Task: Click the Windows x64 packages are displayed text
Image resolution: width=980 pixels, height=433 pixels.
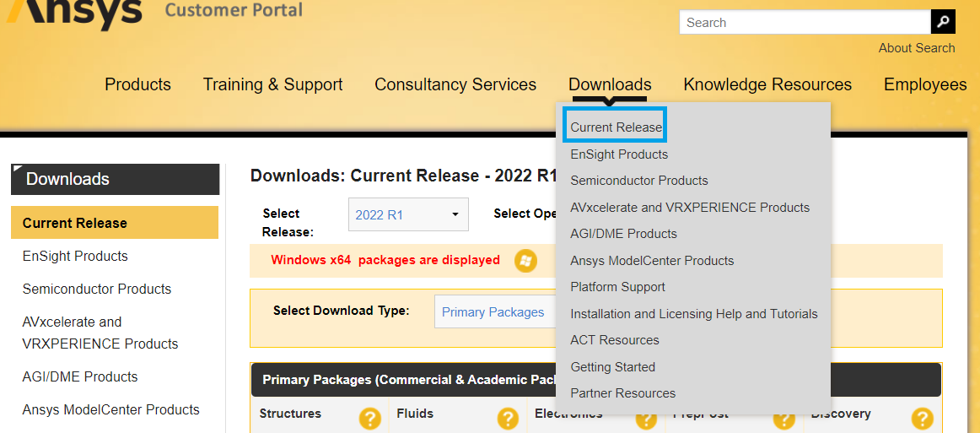Action: click(x=385, y=260)
